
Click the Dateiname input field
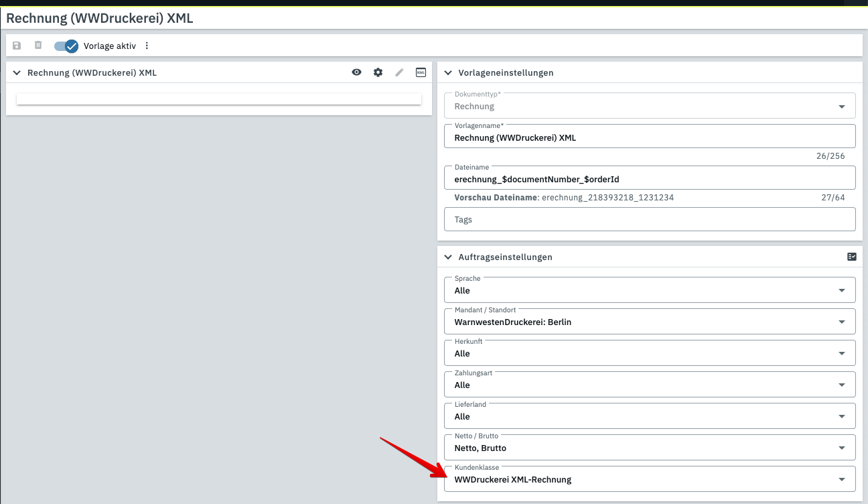pyautogui.click(x=650, y=178)
